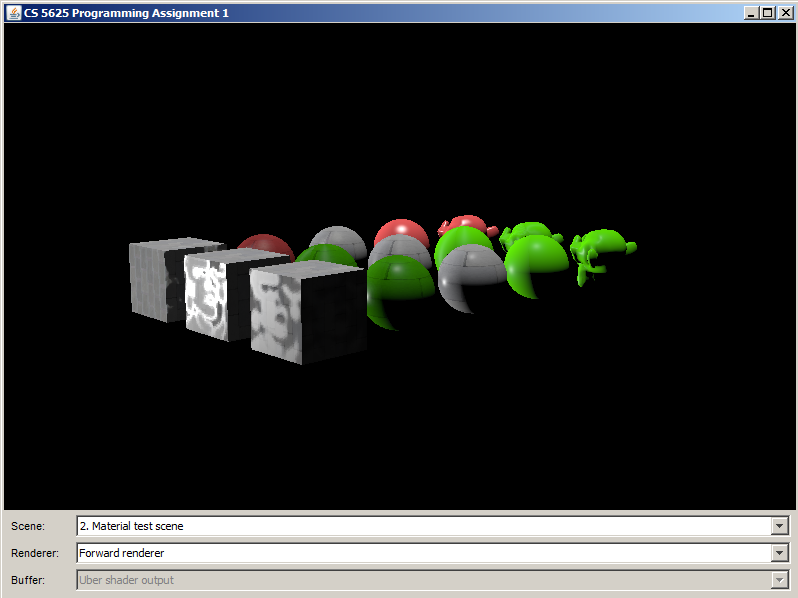Image resolution: width=798 pixels, height=598 pixels.
Task: Click the "Renderer:" label
Action: point(34,553)
